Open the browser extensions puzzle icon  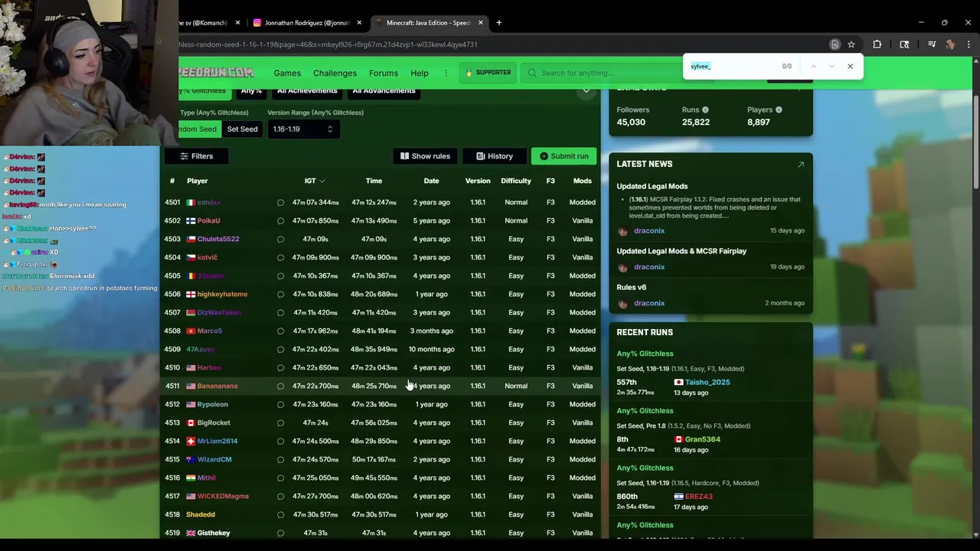877,44
